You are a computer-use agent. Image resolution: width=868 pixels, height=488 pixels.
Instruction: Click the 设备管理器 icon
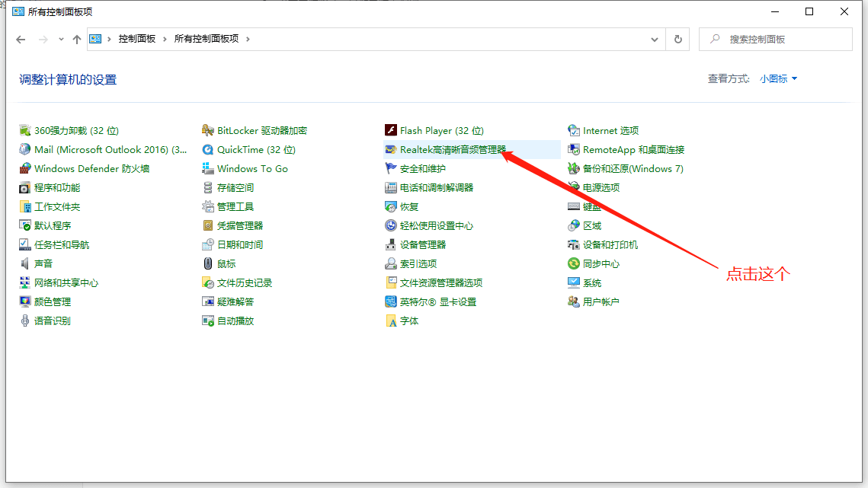point(390,244)
